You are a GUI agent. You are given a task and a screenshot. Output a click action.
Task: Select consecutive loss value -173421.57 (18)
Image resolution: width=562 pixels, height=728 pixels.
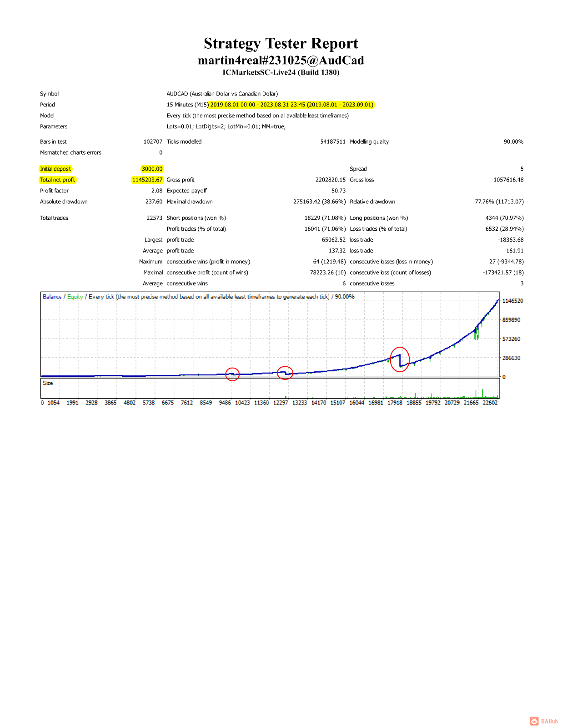tap(503, 273)
